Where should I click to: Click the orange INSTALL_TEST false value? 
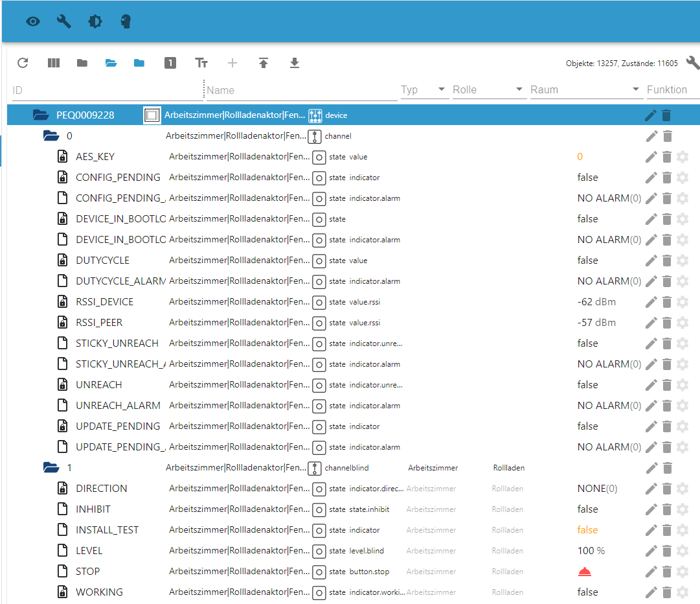tap(587, 530)
